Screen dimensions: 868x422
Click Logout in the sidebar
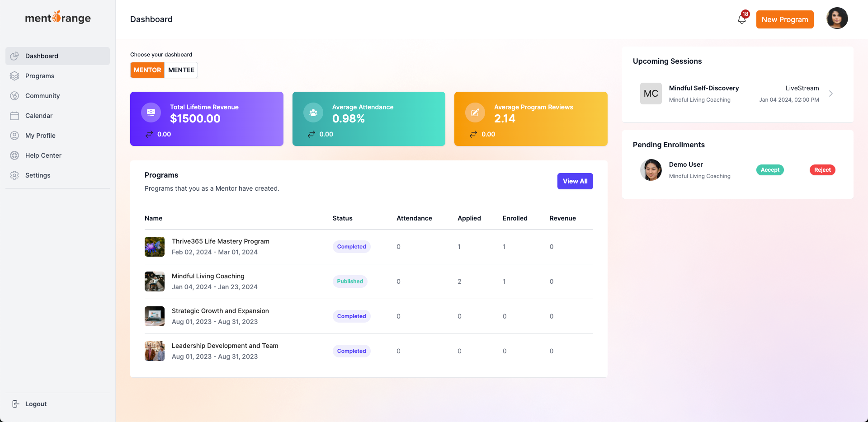58,404
